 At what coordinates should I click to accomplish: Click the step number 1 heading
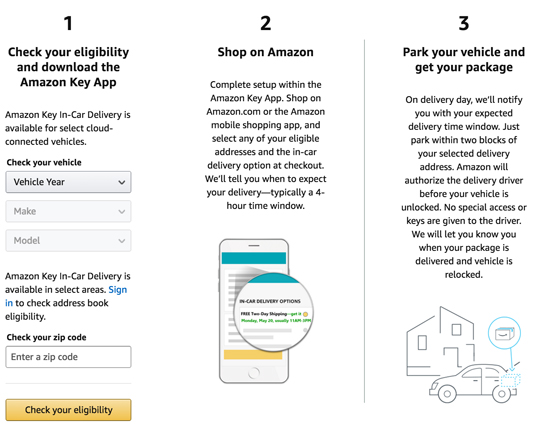tap(68, 24)
